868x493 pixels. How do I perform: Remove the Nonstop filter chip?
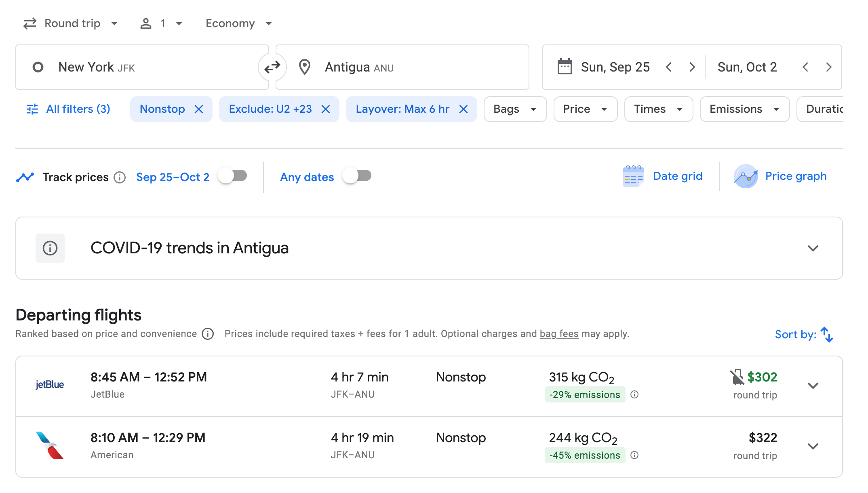199,109
